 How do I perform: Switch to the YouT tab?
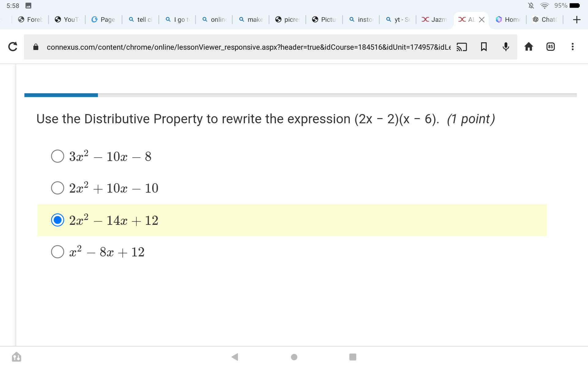click(x=67, y=20)
